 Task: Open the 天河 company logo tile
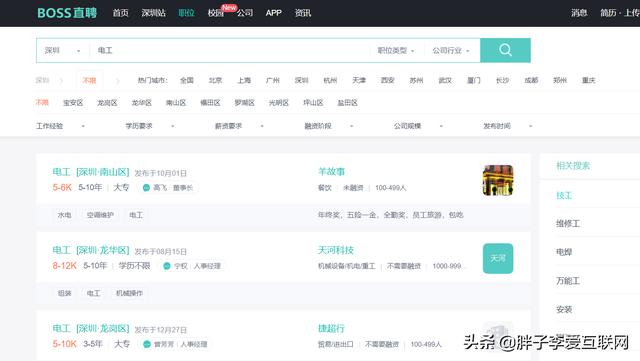(x=498, y=258)
